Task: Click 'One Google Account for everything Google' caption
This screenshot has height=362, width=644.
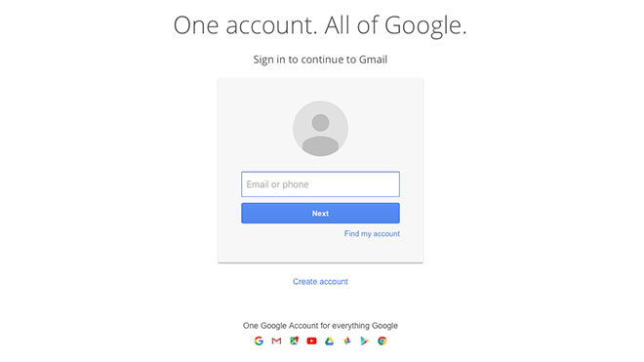Action: 320,326
